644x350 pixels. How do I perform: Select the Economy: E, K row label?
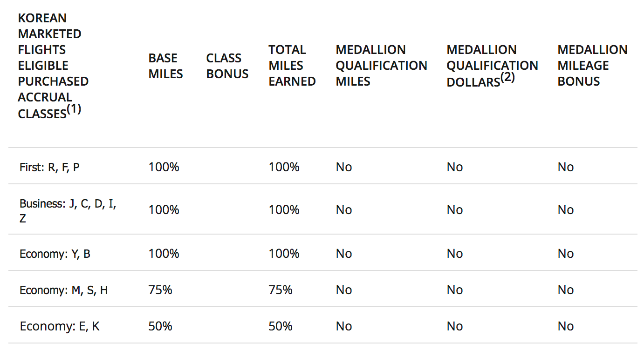pos(60,327)
